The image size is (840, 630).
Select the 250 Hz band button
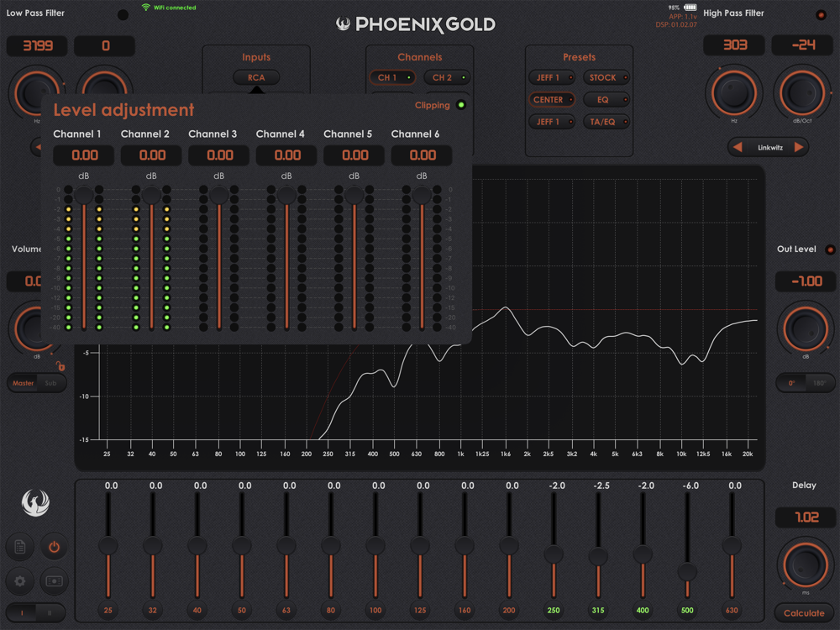coord(554,610)
